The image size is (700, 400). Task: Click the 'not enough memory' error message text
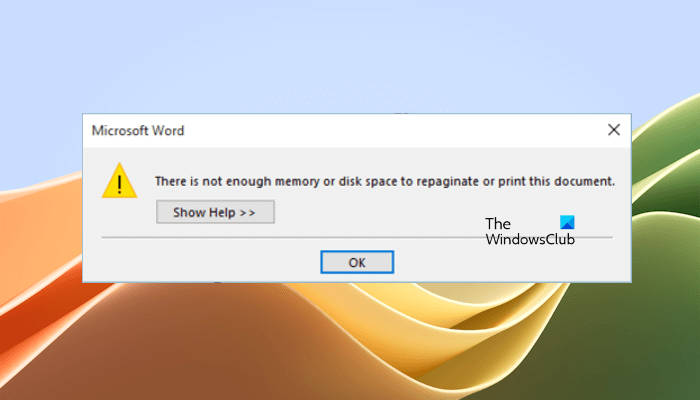tap(385, 181)
